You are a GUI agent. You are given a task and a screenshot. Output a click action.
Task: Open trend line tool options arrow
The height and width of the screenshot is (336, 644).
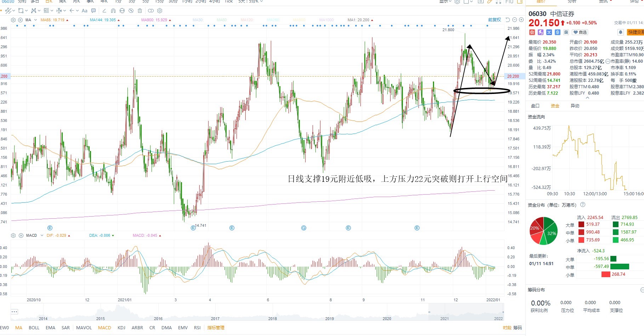(14, 11)
